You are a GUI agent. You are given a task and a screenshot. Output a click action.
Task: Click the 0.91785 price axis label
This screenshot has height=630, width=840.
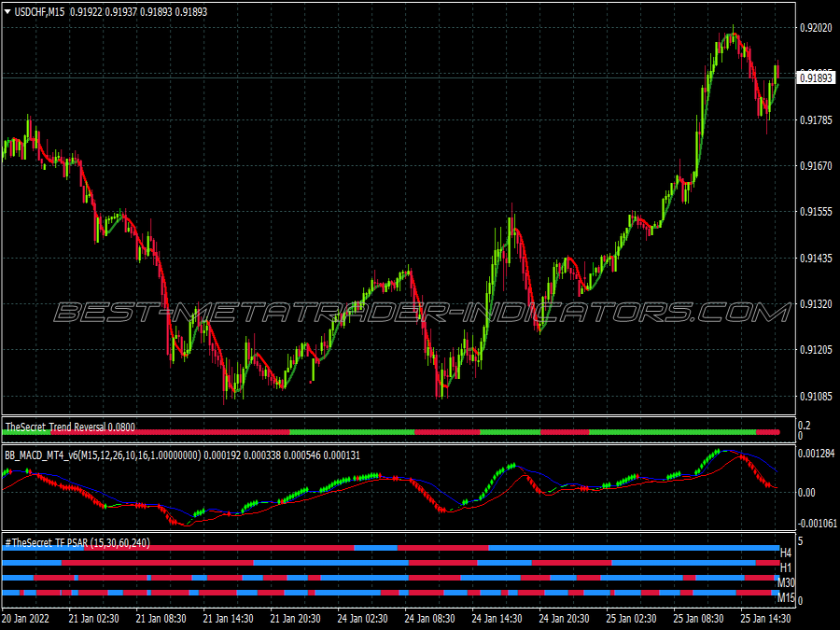click(x=816, y=120)
